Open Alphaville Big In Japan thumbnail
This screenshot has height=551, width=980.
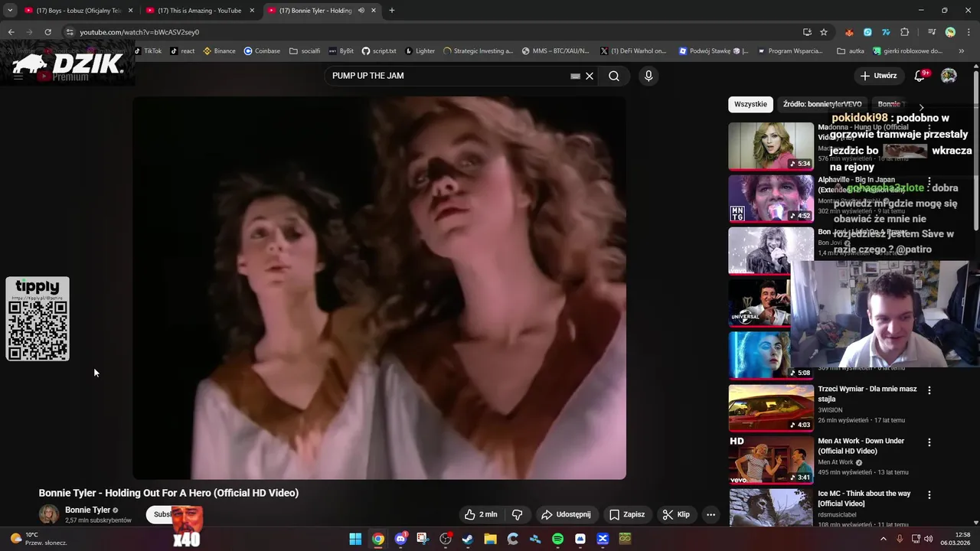pyautogui.click(x=771, y=198)
